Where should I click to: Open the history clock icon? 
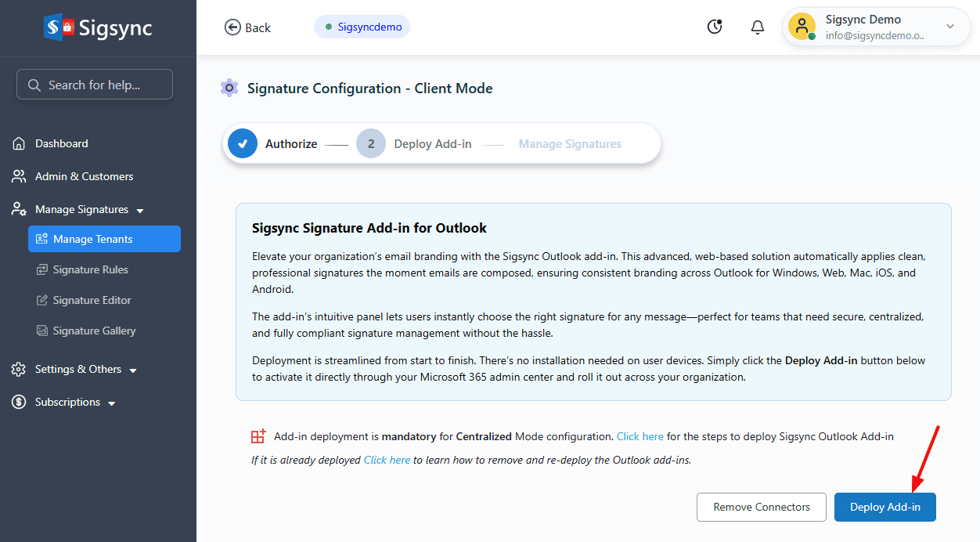(715, 27)
